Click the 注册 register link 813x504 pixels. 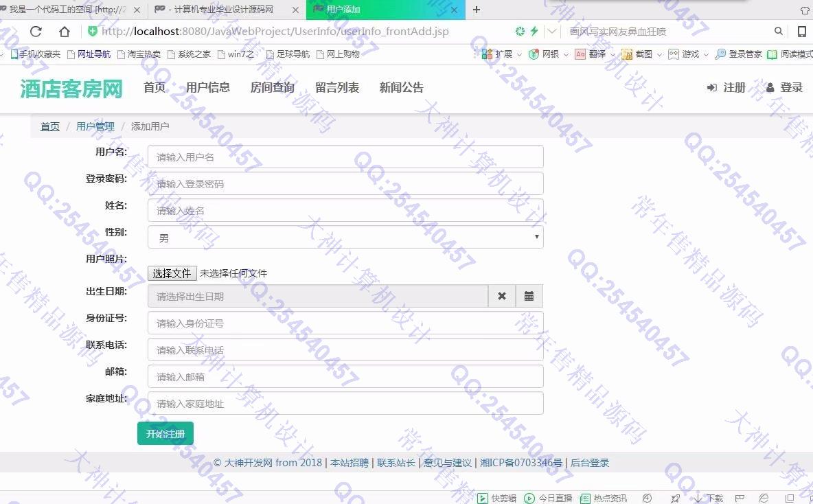(726, 88)
